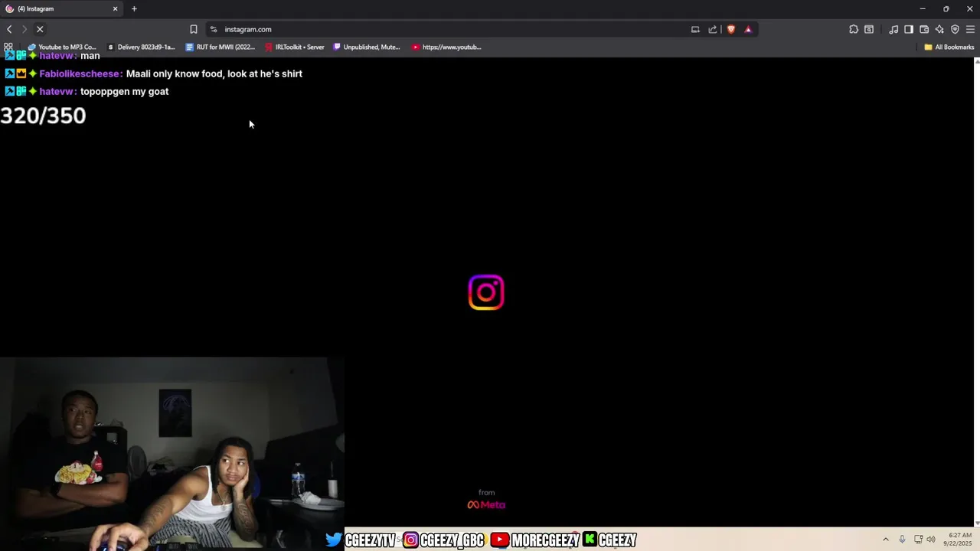Screen dimensions: 980x551
Task: Open a new tab with plus button
Action: [134, 9]
